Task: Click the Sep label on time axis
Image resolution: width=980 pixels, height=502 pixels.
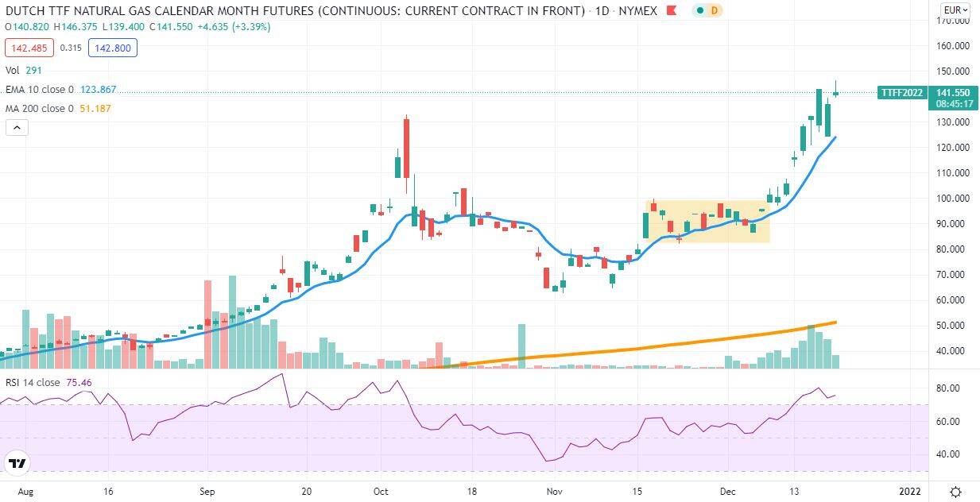Action: tap(207, 492)
